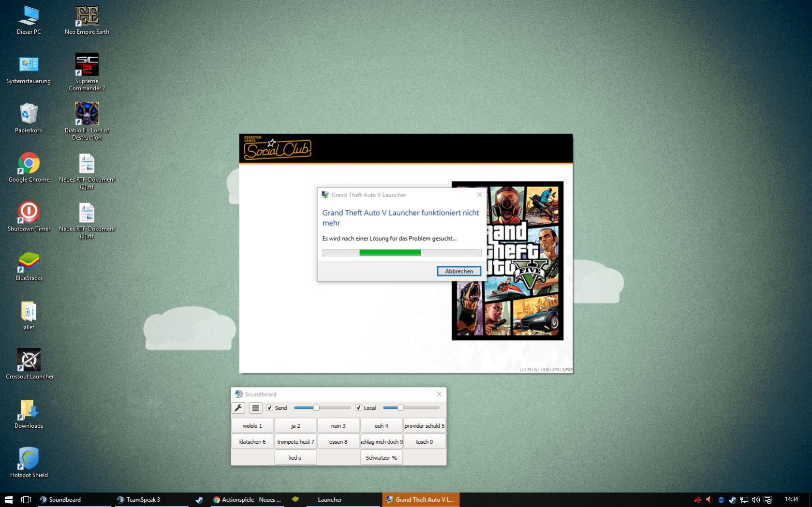Viewport: 812px width, 507px height.
Task: Click Steam icon in system tray
Action: point(732,500)
